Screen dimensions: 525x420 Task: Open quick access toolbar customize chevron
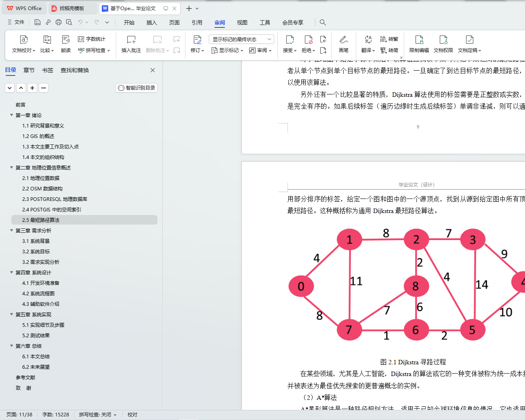(107, 22)
